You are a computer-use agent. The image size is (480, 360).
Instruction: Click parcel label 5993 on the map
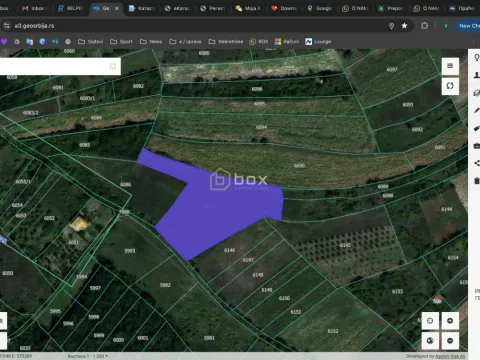point(130,251)
